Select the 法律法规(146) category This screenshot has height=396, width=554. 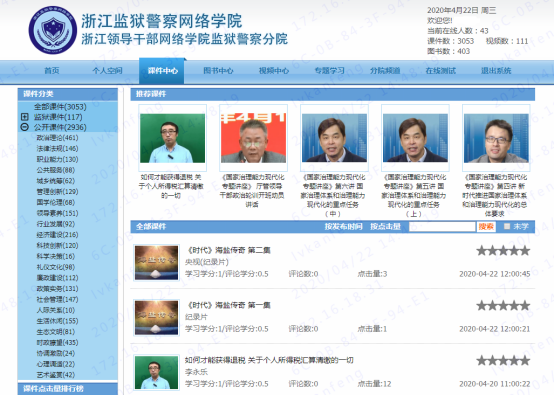[x=57, y=148]
